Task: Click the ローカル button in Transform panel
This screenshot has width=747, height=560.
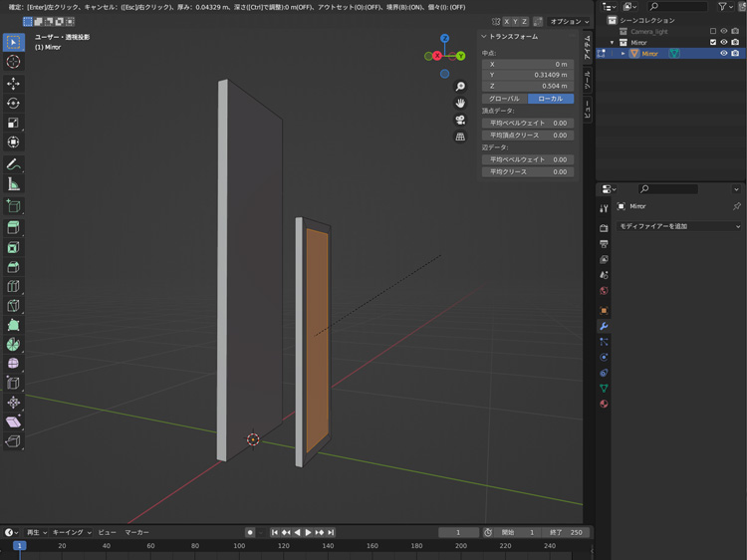Action: [x=550, y=99]
